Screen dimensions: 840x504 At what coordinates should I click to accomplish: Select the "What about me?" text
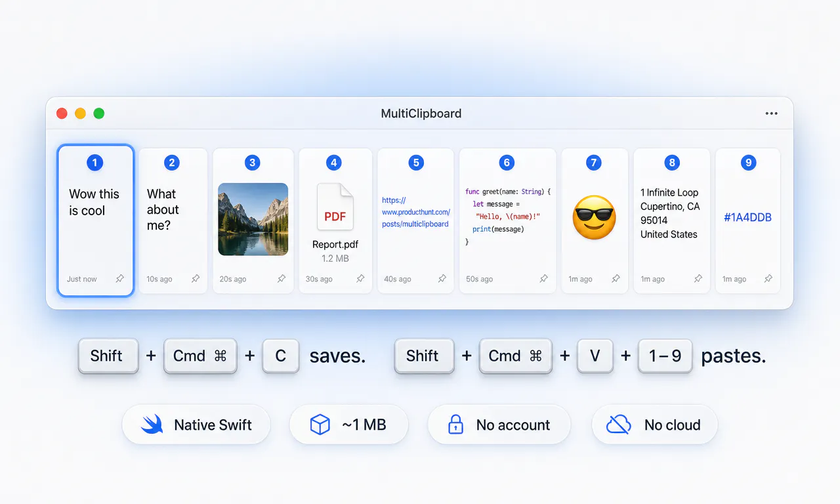pyautogui.click(x=163, y=210)
